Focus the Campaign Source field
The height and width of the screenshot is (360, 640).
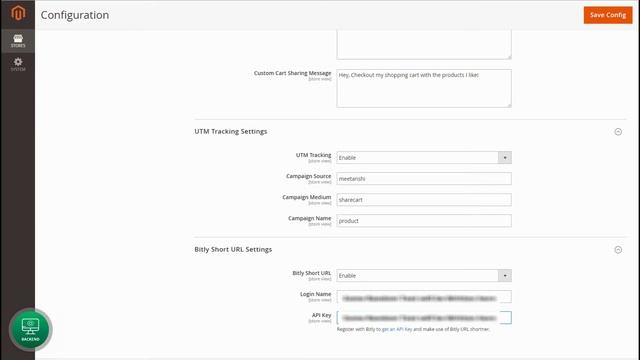(424, 179)
